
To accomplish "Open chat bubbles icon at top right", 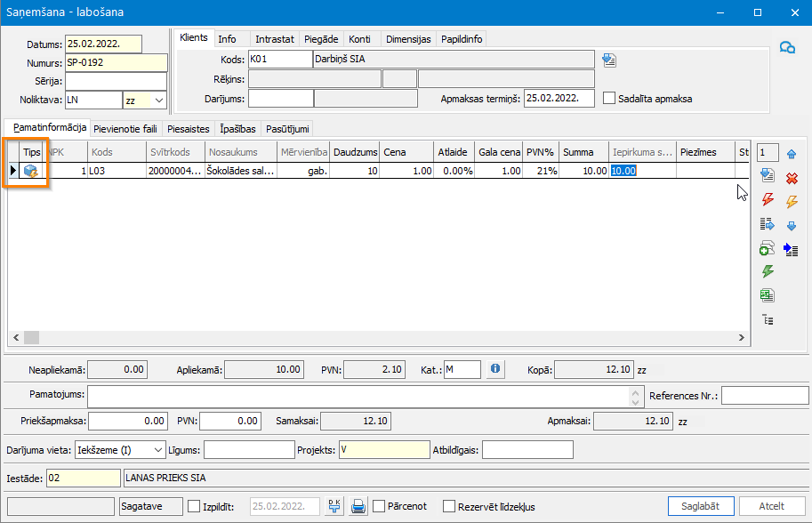I will [786, 48].
